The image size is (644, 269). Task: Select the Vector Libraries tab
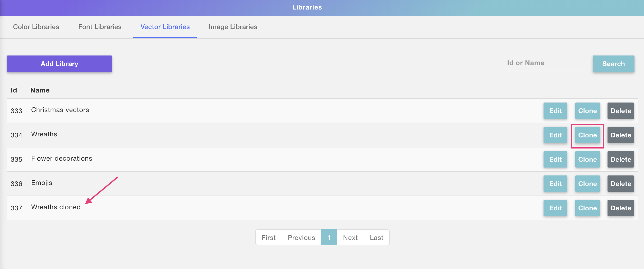[x=165, y=27]
